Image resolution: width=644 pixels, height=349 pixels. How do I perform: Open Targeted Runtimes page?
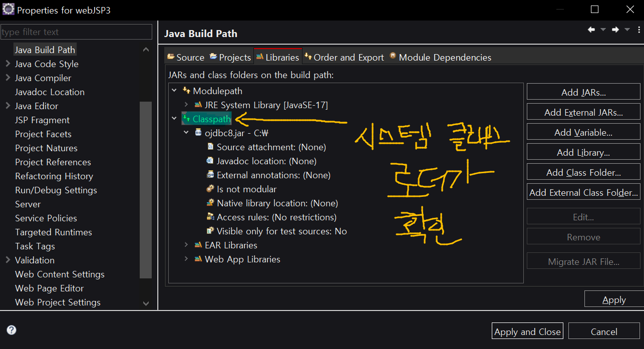54,232
